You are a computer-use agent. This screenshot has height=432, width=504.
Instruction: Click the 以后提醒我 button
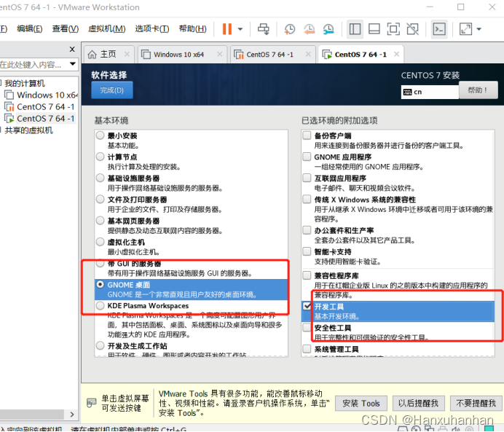[x=418, y=404]
